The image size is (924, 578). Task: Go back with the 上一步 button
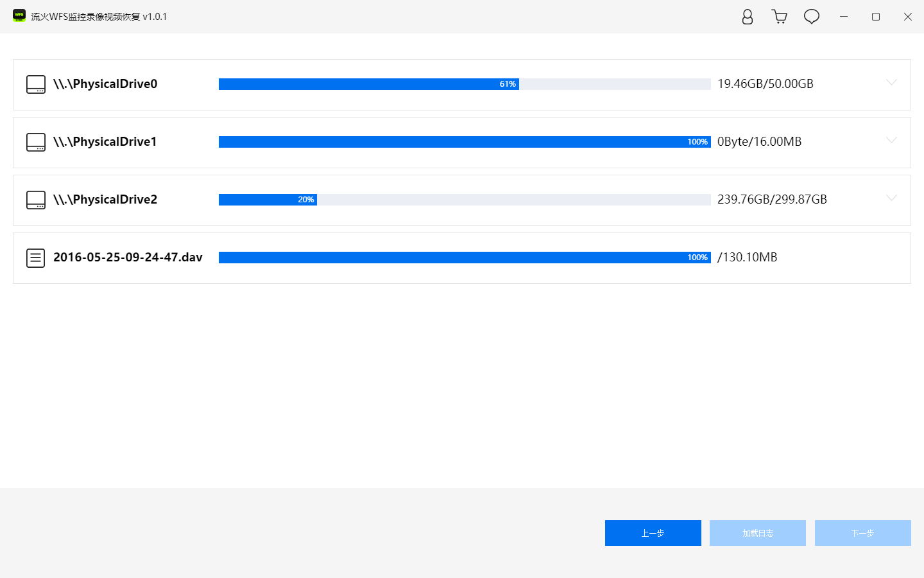pyautogui.click(x=653, y=533)
